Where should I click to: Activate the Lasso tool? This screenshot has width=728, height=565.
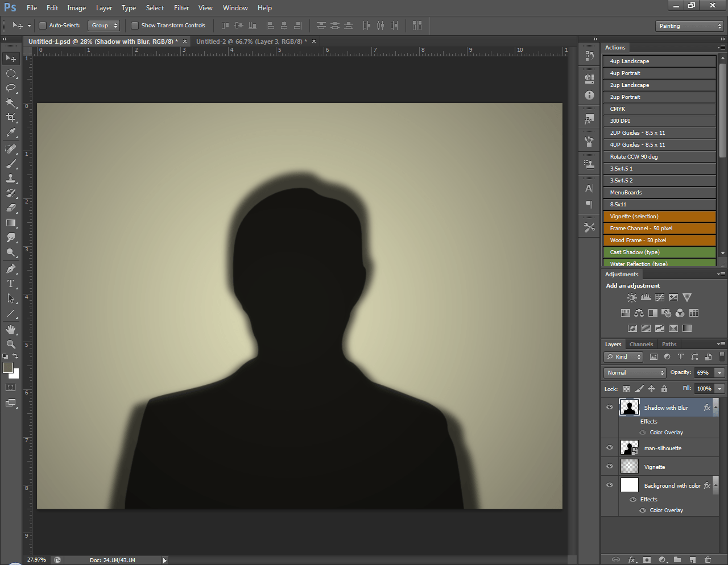tap(10, 88)
